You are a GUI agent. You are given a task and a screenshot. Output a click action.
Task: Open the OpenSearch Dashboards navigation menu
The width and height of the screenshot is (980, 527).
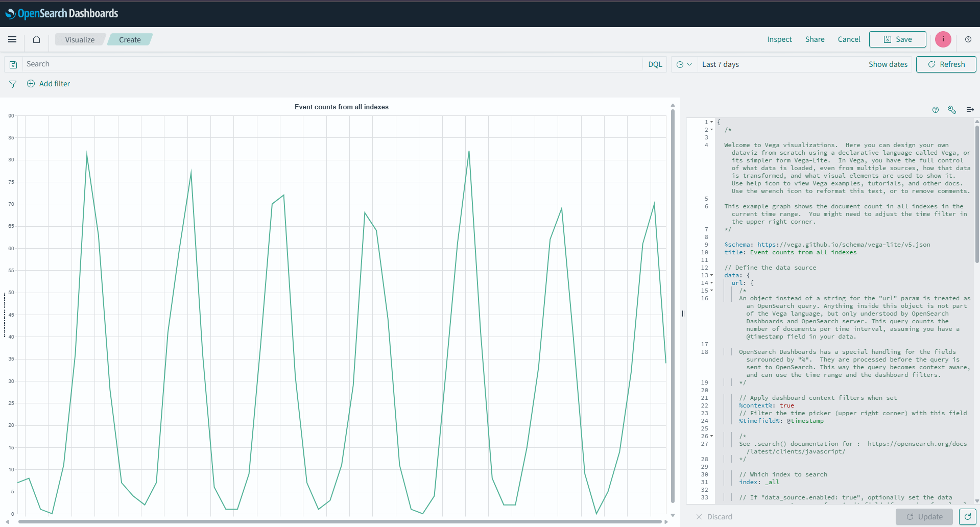pyautogui.click(x=12, y=39)
